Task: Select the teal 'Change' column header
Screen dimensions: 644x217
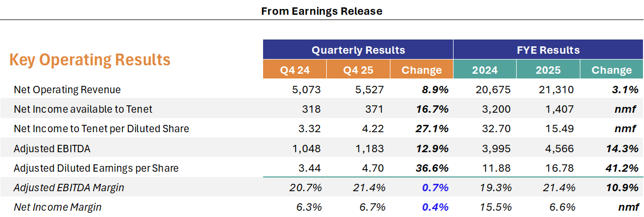Action: click(611, 70)
